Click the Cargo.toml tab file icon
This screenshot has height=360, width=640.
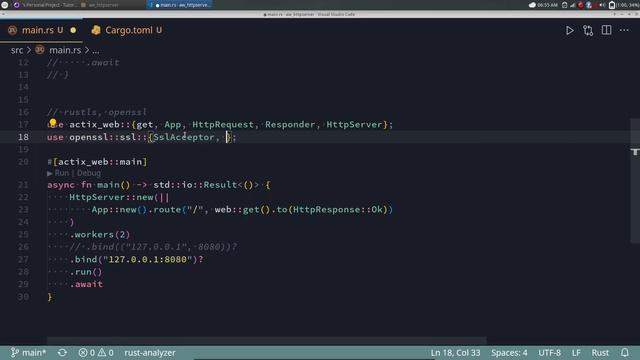(x=96, y=30)
